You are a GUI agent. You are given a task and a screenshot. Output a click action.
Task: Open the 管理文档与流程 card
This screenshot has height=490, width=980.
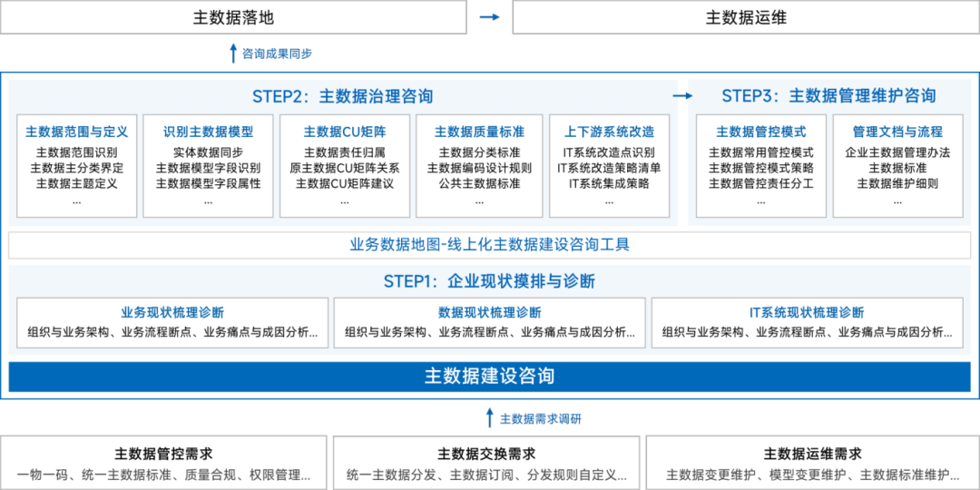click(897, 165)
